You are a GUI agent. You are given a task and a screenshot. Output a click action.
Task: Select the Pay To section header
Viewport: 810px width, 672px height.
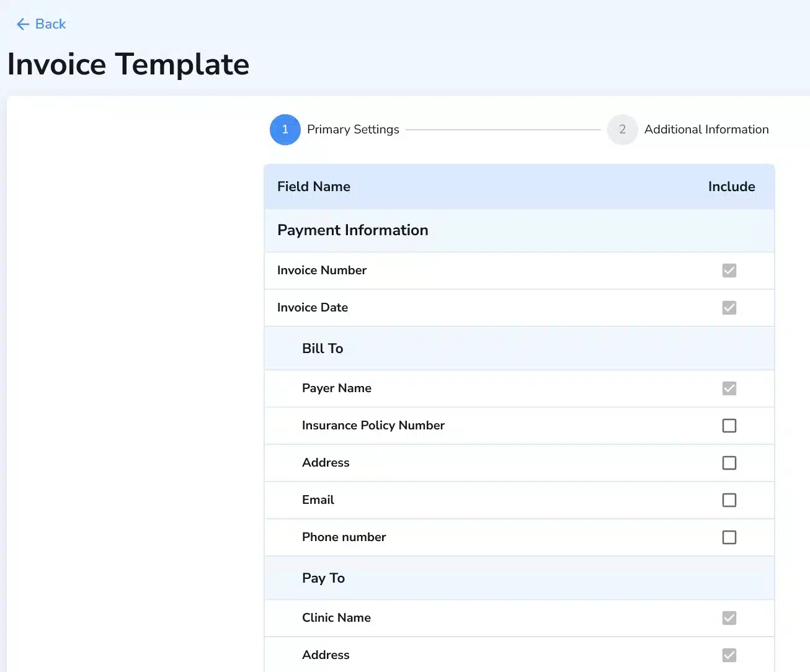tap(323, 578)
